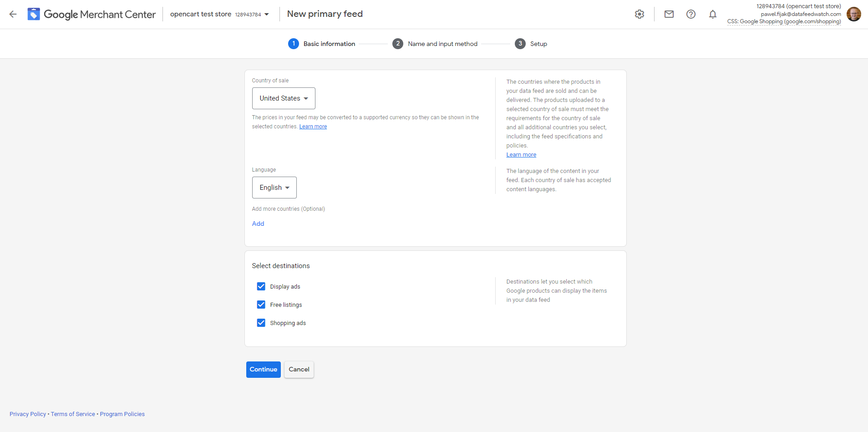Go to the Name and input method step
Screen dimensions: 868x432
pos(397,44)
